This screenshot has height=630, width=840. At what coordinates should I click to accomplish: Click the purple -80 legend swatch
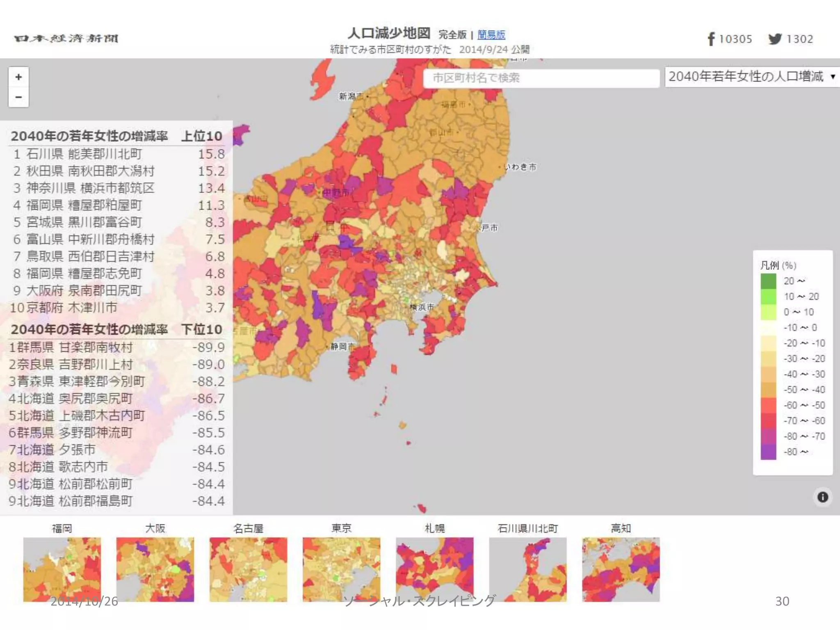click(x=768, y=452)
